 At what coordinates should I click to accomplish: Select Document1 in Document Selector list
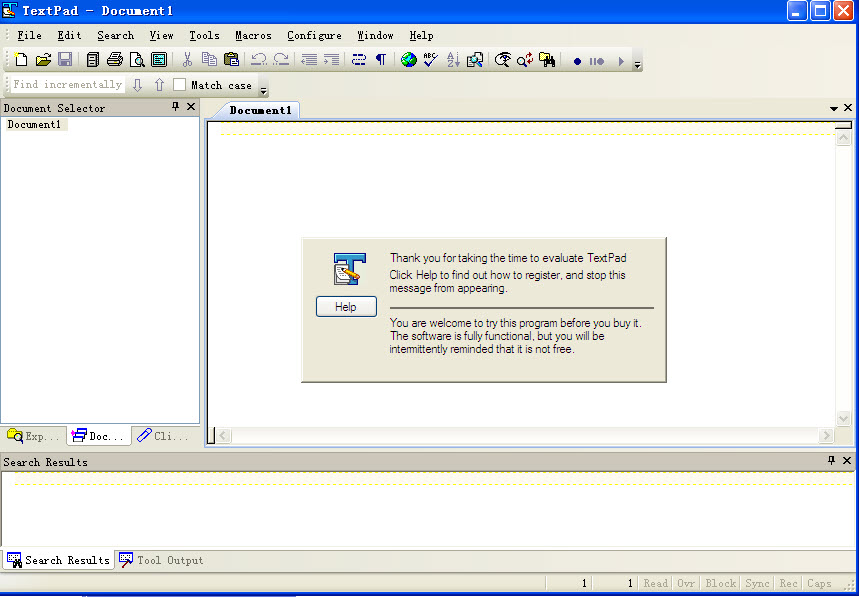point(35,125)
